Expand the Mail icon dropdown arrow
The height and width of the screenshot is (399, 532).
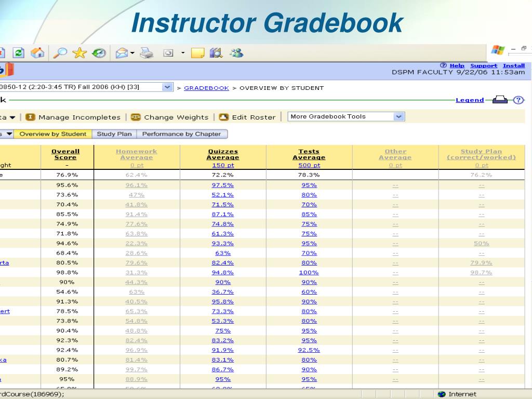[x=132, y=53]
